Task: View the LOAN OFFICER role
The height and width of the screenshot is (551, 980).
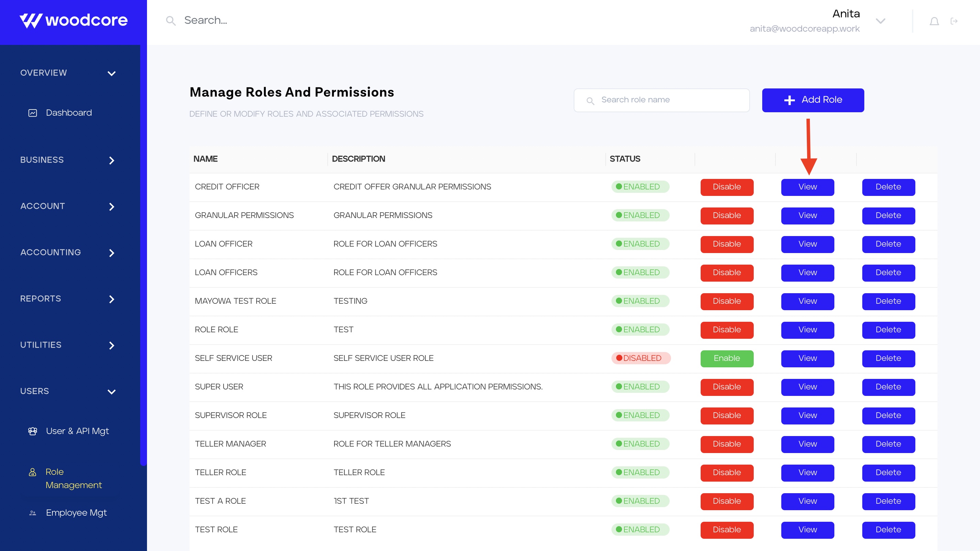Action: click(x=807, y=244)
